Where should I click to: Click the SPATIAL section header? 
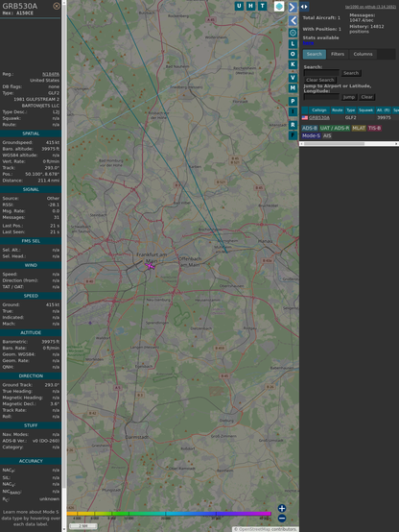pos(31,133)
